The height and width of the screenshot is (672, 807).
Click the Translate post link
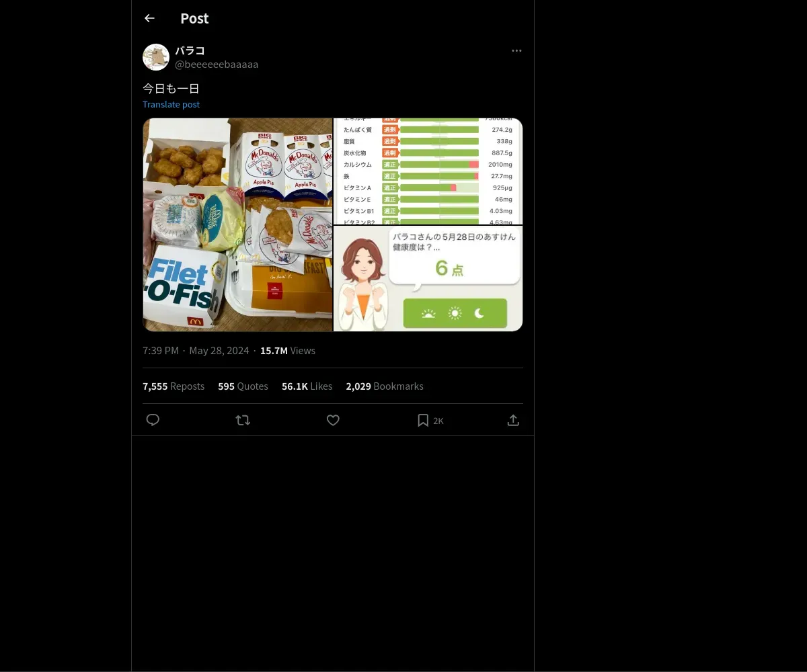click(x=171, y=104)
